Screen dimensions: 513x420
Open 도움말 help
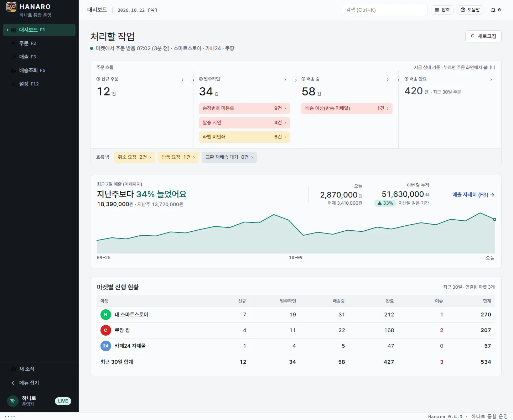coord(470,10)
